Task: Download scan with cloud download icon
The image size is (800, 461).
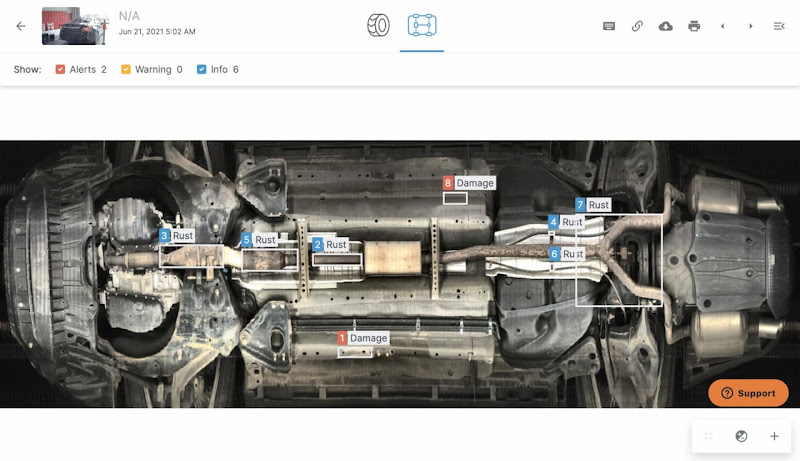Action: pos(666,26)
